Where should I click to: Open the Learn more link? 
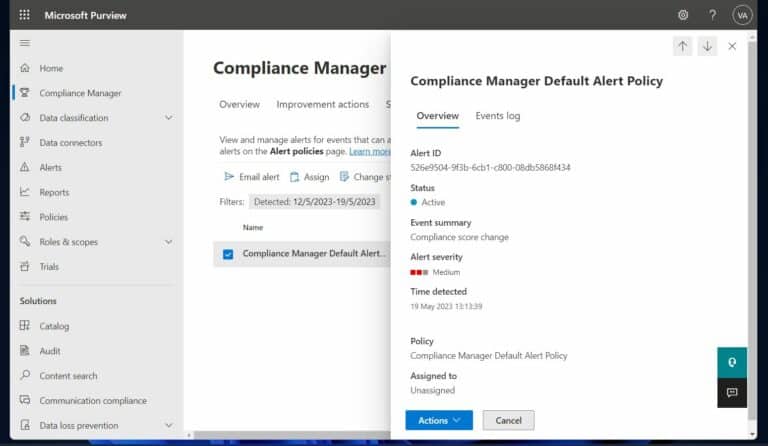[x=370, y=151]
